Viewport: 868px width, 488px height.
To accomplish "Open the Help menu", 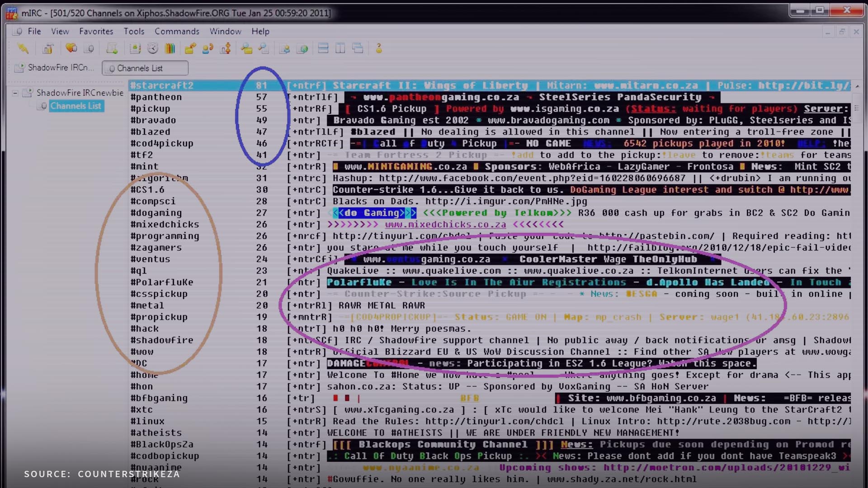I will (260, 31).
